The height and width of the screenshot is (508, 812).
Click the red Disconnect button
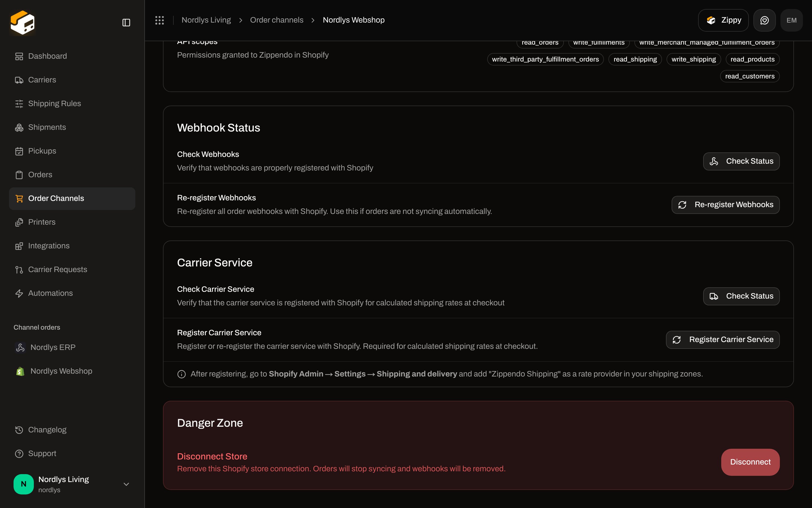[x=750, y=462]
